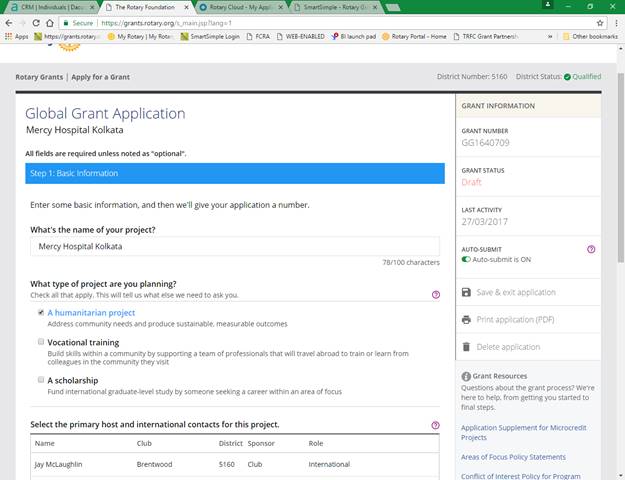Switch to the SmartSimple browser tab
This screenshot has width=625, height=480.
(x=335, y=7)
